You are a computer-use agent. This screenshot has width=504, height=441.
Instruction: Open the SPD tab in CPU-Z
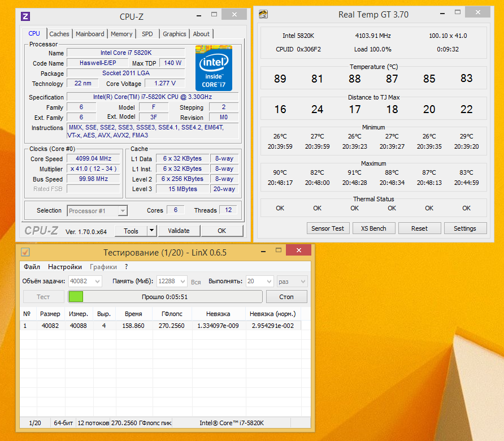coord(147,34)
